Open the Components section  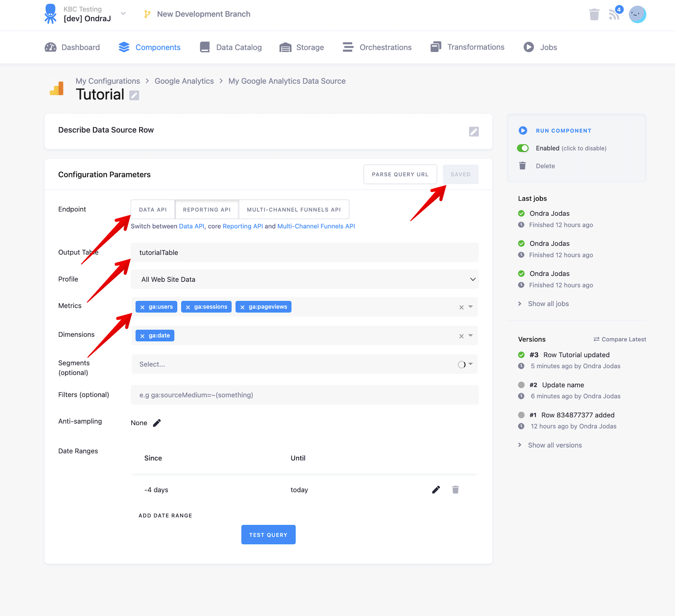point(149,47)
